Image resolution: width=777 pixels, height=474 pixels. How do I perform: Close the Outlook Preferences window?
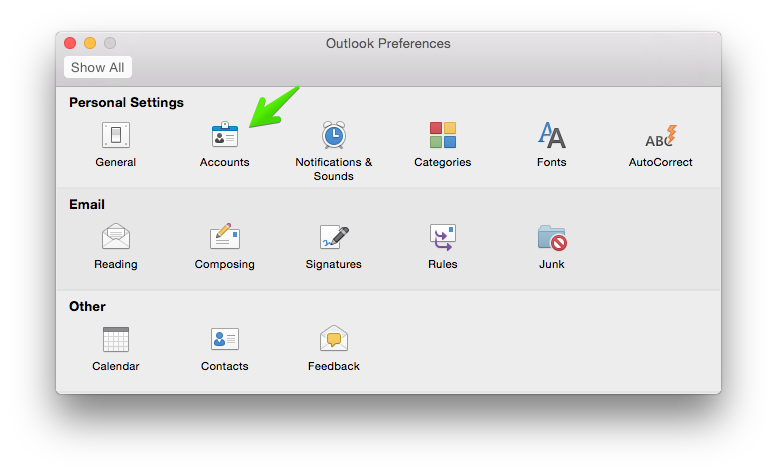pyautogui.click(x=70, y=43)
